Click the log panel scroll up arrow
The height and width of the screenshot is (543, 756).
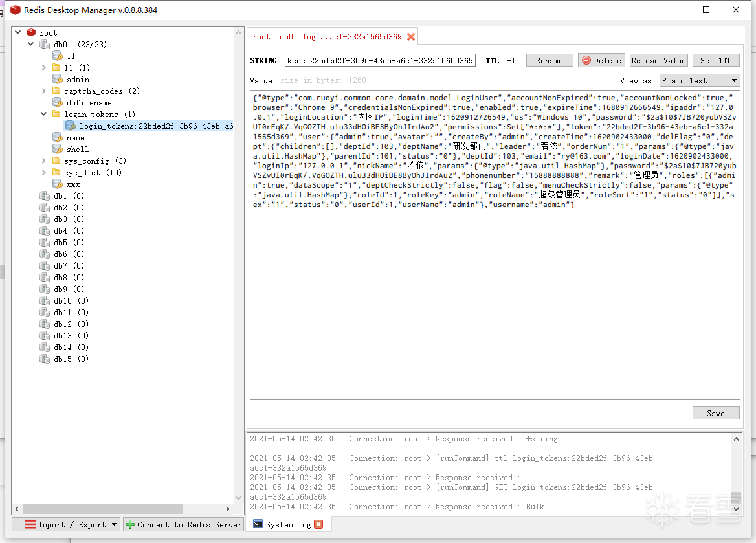pos(736,439)
